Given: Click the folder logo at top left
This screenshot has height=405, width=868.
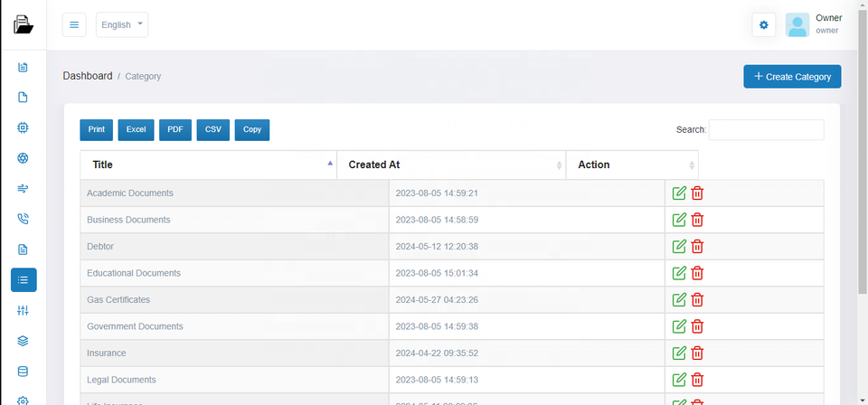Looking at the screenshot, I should pos(24,25).
